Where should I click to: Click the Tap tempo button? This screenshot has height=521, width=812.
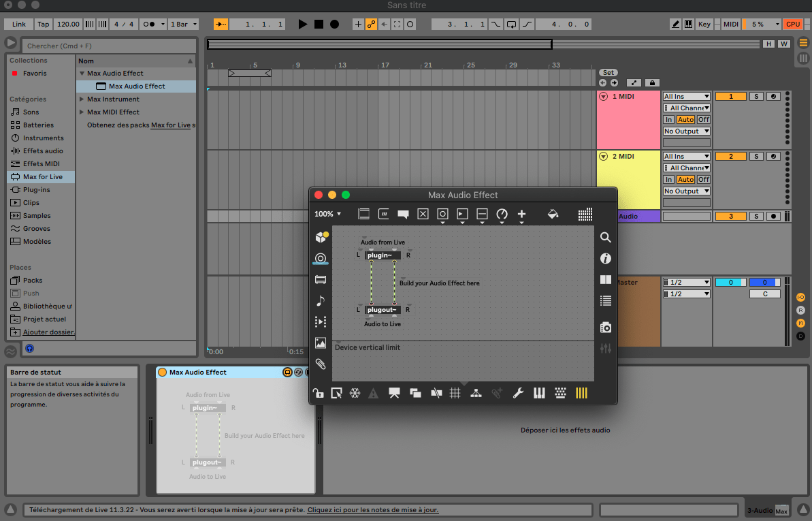point(44,24)
